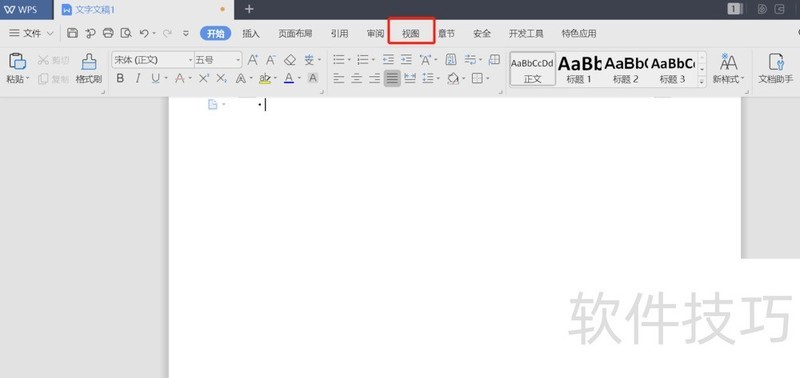Increase paragraph indent
Image resolution: width=800 pixels, height=378 pixels.
point(406,60)
